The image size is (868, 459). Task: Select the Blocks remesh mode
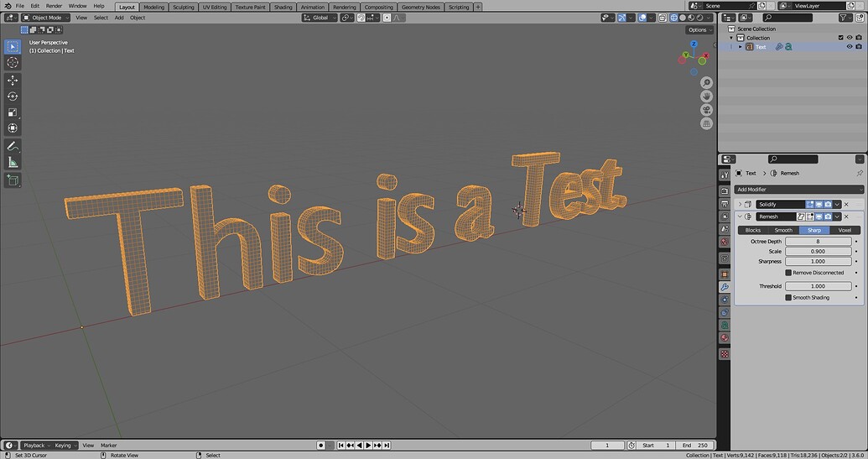(753, 230)
